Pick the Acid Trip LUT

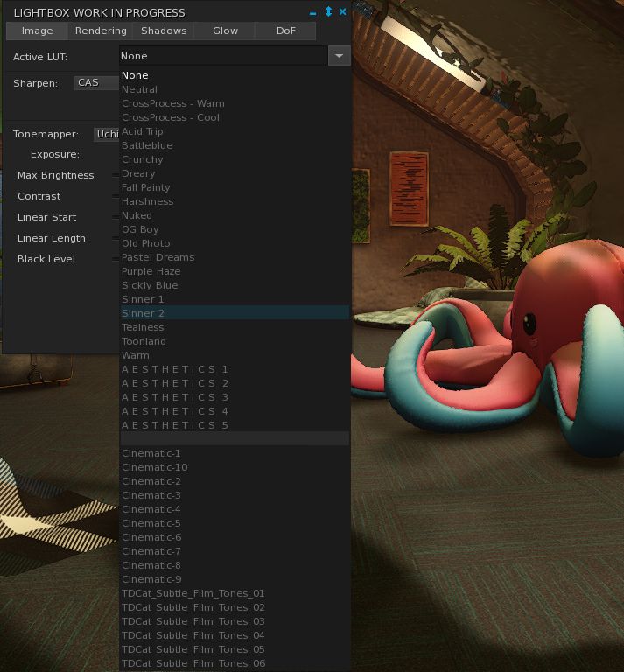tap(235, 131)
